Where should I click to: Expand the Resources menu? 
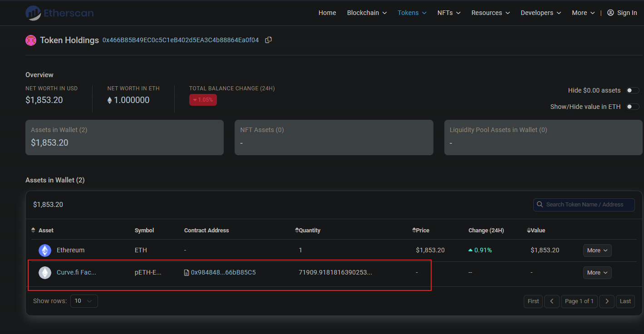point(491,13)
